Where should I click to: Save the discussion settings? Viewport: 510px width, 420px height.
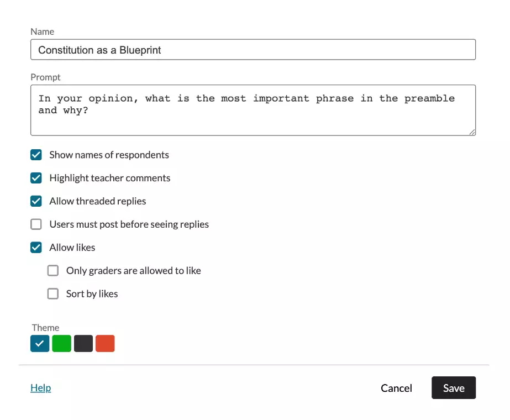point(454,388)
